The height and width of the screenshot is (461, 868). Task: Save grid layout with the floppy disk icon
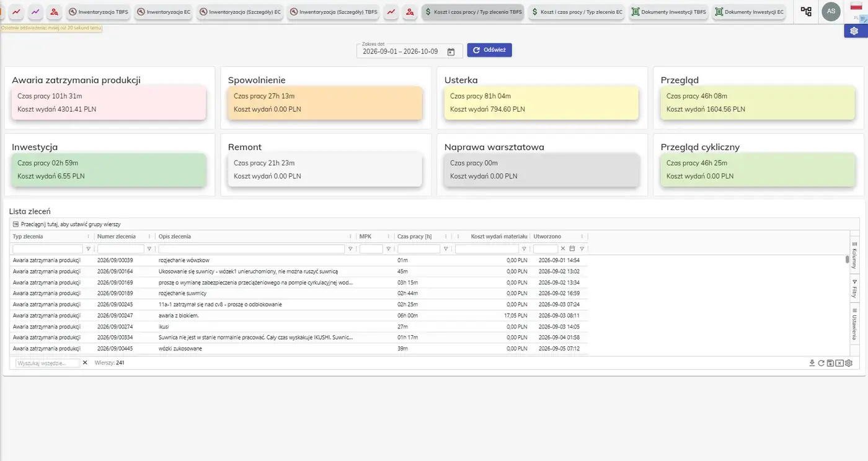830,363
